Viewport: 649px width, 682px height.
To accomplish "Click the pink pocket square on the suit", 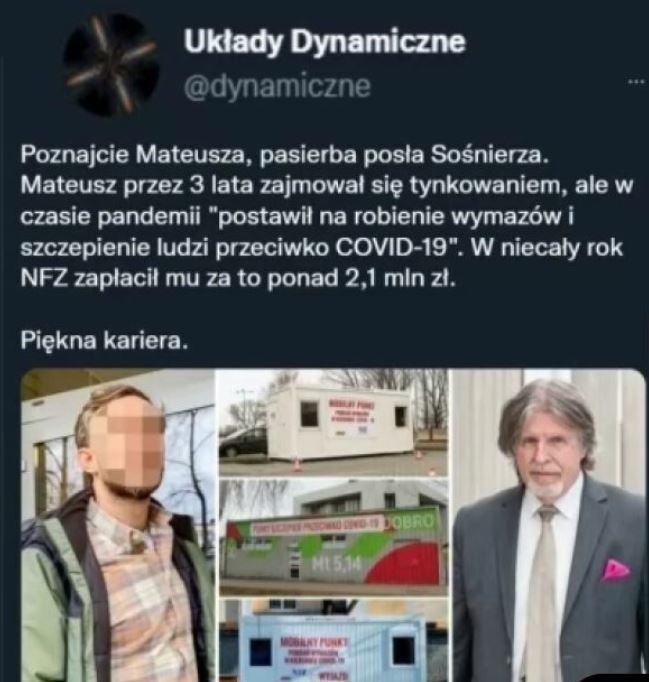I will click(614, 570).
